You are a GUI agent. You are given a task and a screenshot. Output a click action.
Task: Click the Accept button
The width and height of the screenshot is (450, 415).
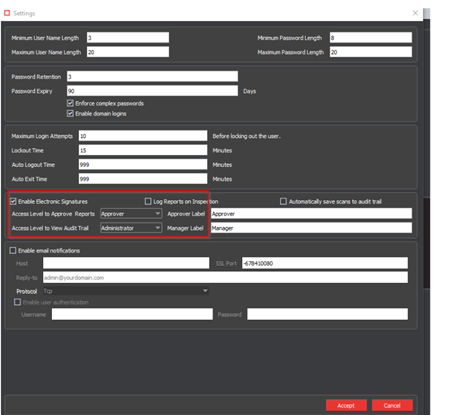tap(346, 405)
